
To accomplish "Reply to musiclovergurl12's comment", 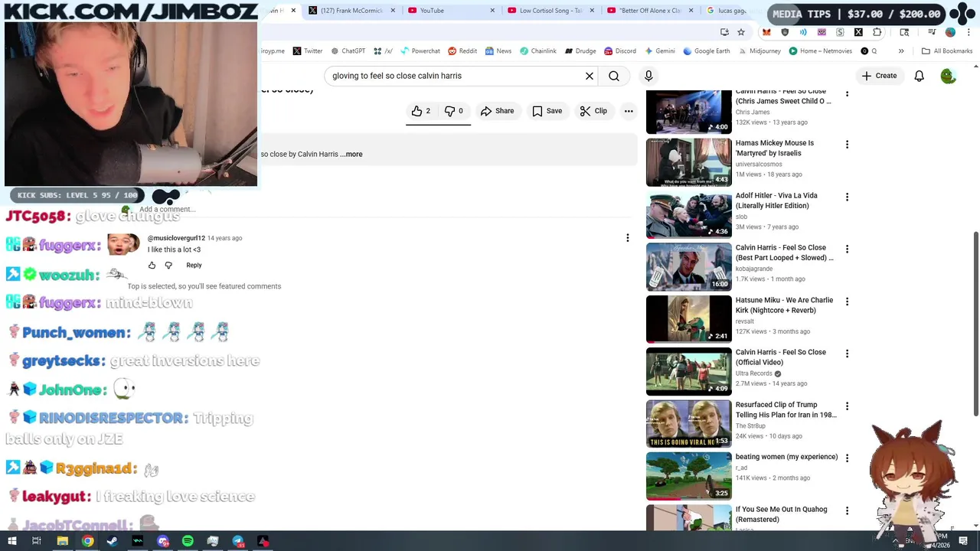I will (194, 266).
